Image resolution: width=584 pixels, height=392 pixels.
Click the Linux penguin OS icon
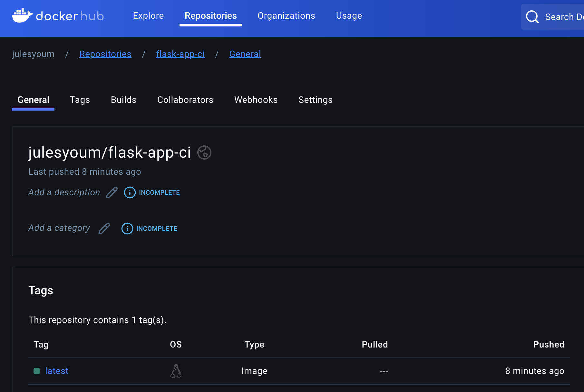tap(176, 371)
